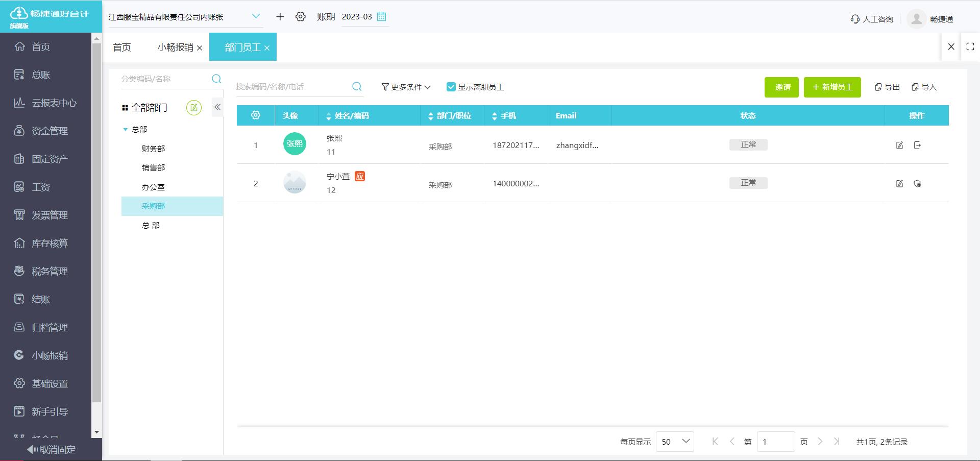Open 发票管理 from the sidebar
Viewport: 980px width, 461px height.
pos(48,215)
